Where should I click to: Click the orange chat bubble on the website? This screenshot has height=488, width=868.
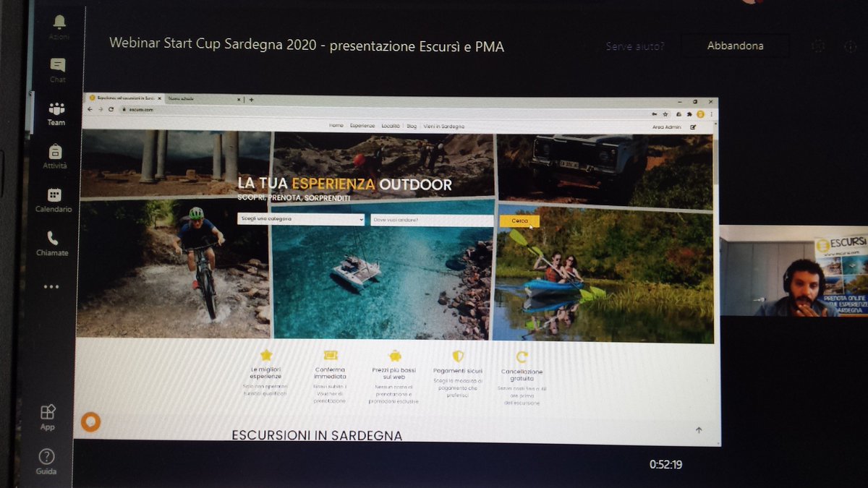(x=90, y=421)
